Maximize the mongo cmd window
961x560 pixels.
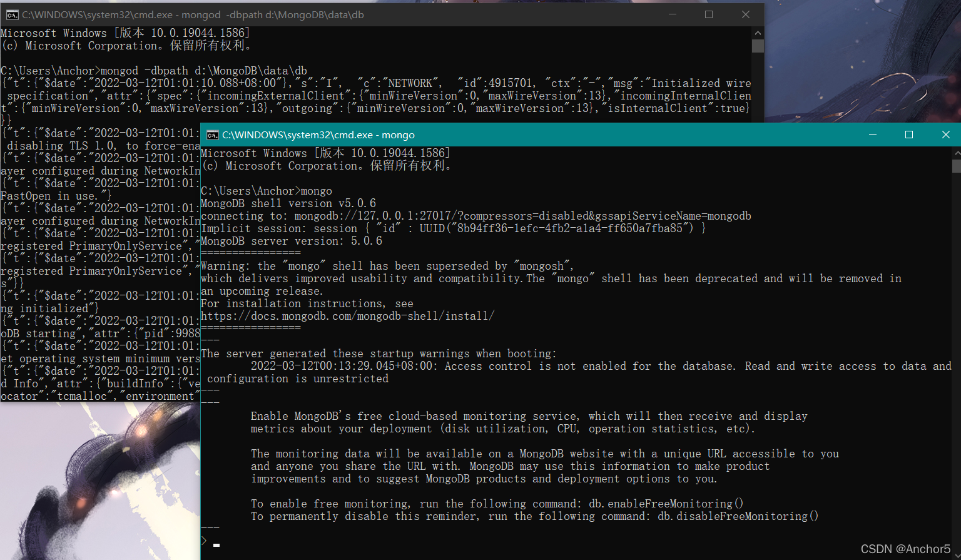pos(909,135)
